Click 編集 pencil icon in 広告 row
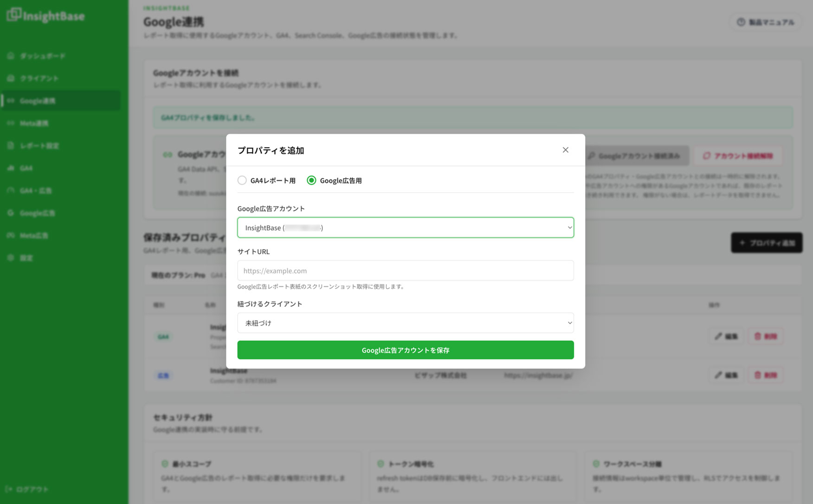This screenshot has height=504, width=813. (718, 375)
